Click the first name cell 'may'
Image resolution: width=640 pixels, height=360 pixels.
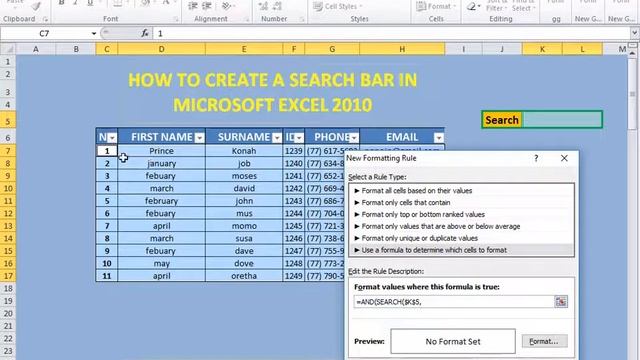click(x=161, y=263)
